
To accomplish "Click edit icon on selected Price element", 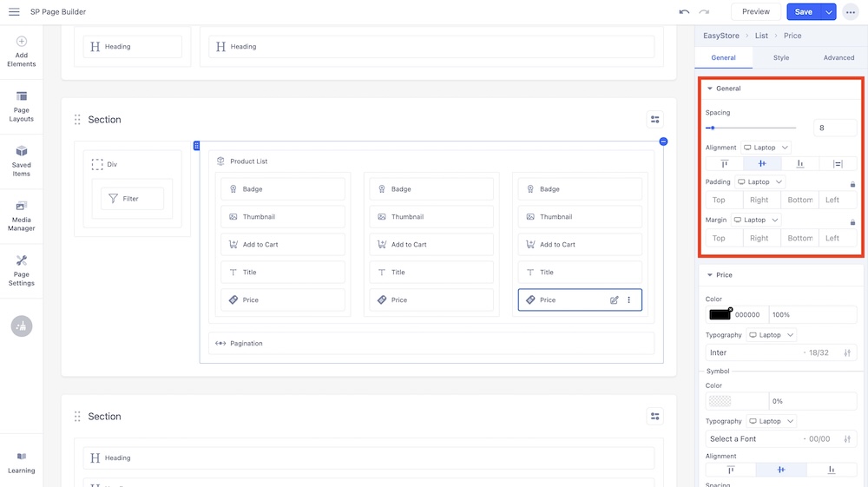I will pos(615,300).
